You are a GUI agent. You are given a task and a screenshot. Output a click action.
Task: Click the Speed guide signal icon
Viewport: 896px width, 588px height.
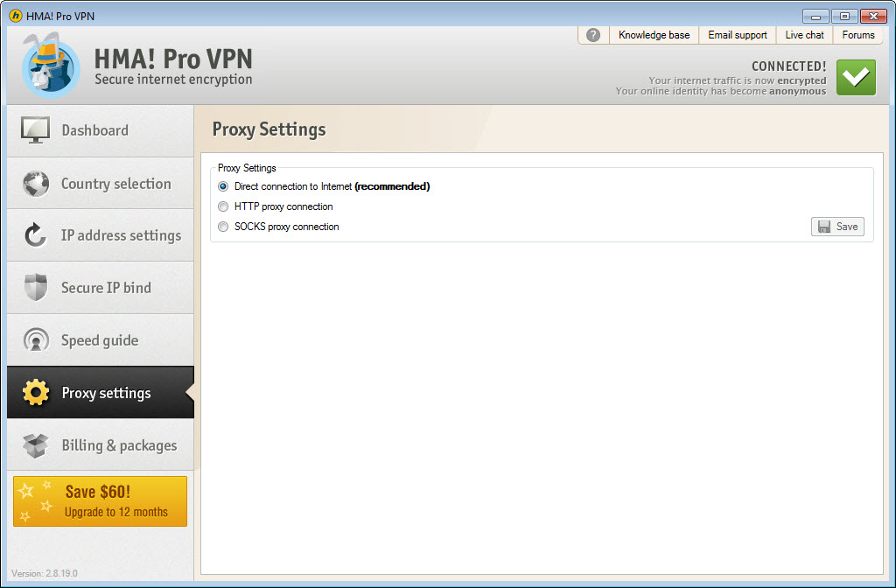pyautogui.click(x=36, y=340)
